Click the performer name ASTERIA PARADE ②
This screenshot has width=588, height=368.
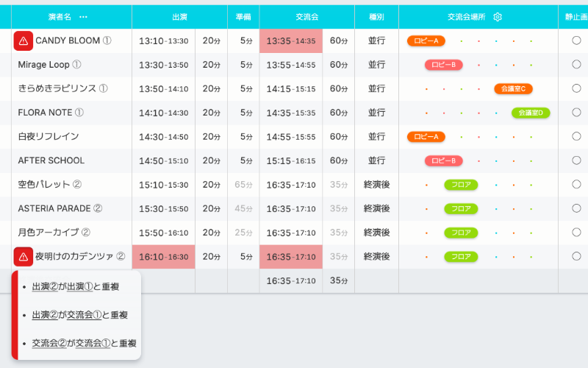click(60, 209)
